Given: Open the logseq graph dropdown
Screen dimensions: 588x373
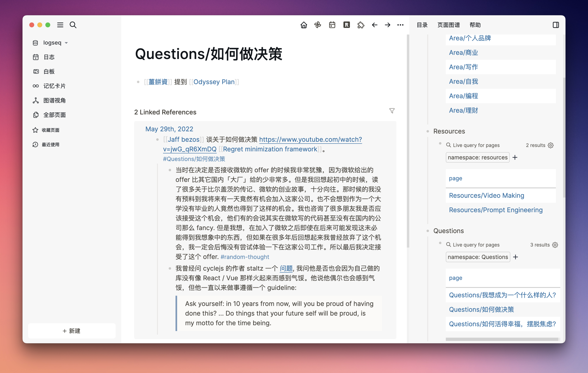Looking at the screenshot, I should pyautogui.click(x=55, y=43).
